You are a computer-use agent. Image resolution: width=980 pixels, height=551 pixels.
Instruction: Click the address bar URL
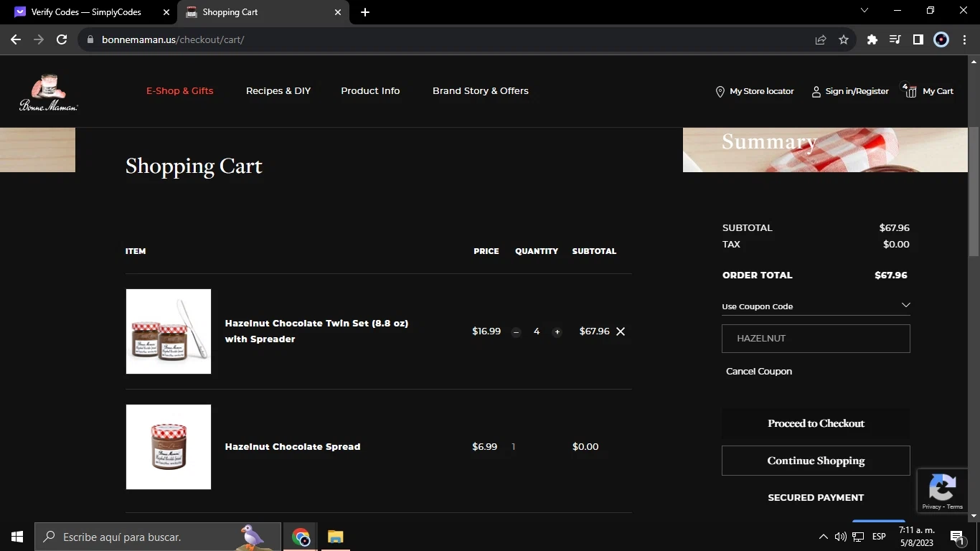[x=173, y=39]
